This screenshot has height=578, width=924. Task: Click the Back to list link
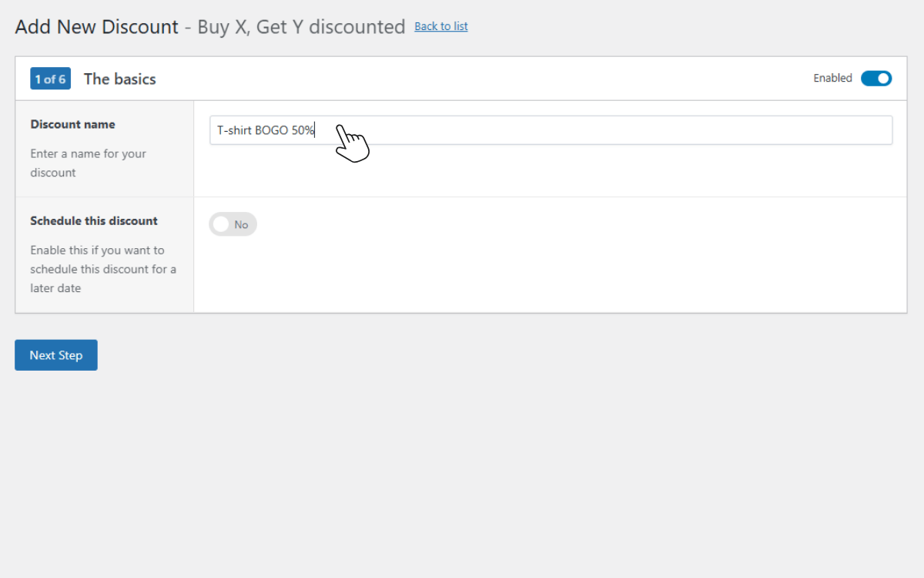(440, 26)
